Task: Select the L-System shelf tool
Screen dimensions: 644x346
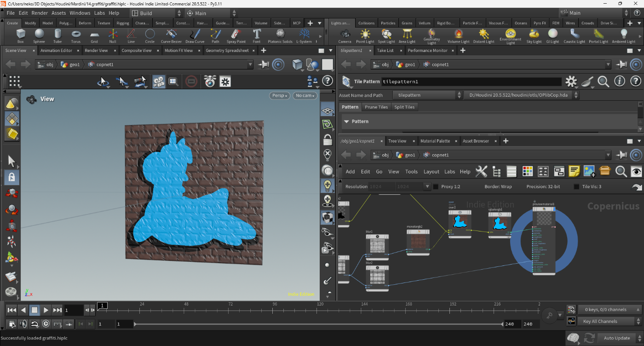Action: (x=304, y=36)
